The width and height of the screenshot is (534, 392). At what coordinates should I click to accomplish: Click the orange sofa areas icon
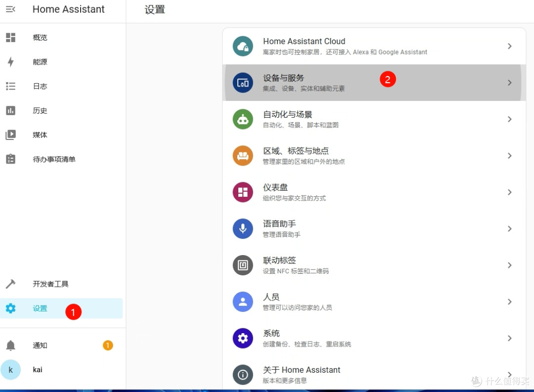(243, 156)
